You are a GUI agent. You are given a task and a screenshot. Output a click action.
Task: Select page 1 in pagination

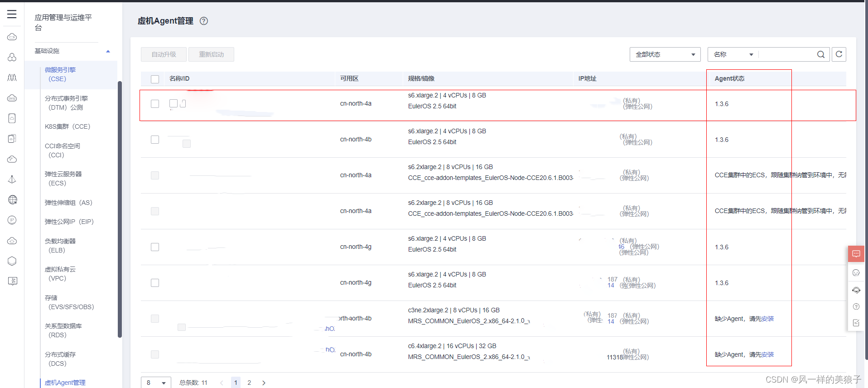click(236, 383)
